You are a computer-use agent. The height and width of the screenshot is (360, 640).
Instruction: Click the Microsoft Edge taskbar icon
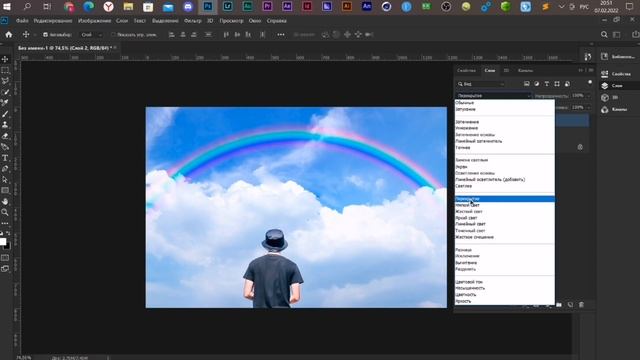(x=89, y=7)
